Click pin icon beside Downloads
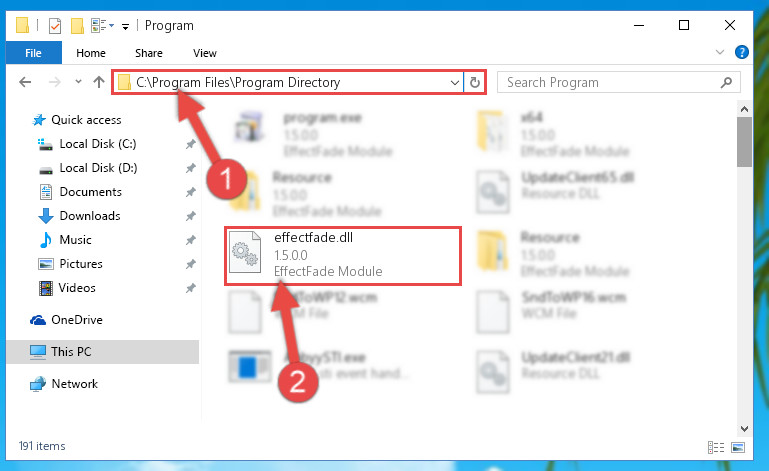 (191, 216)
